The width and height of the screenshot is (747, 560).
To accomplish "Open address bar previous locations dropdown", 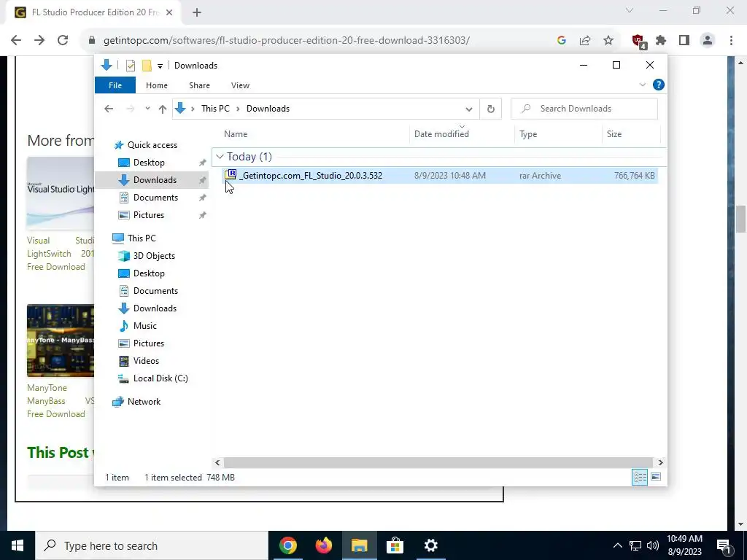I will [469, 109].
